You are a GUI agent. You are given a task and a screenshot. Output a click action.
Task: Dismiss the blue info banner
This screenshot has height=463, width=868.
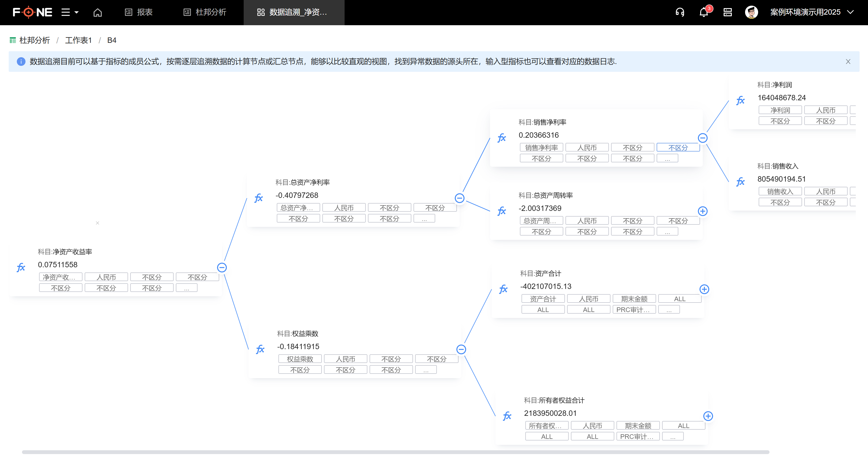coord(848,62)
